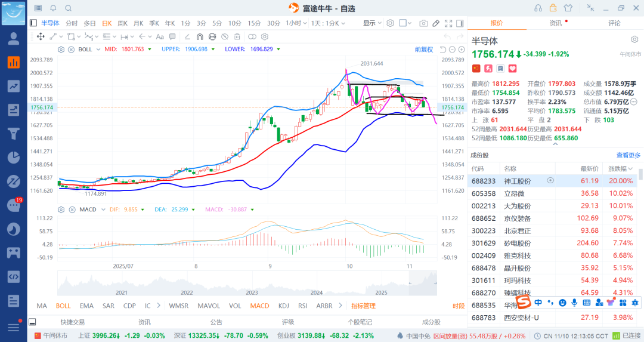Image resolution: width=644 pixels, height=342 pixels.
Task: Open customer service headset icon
Action: [x=538, y=8]
